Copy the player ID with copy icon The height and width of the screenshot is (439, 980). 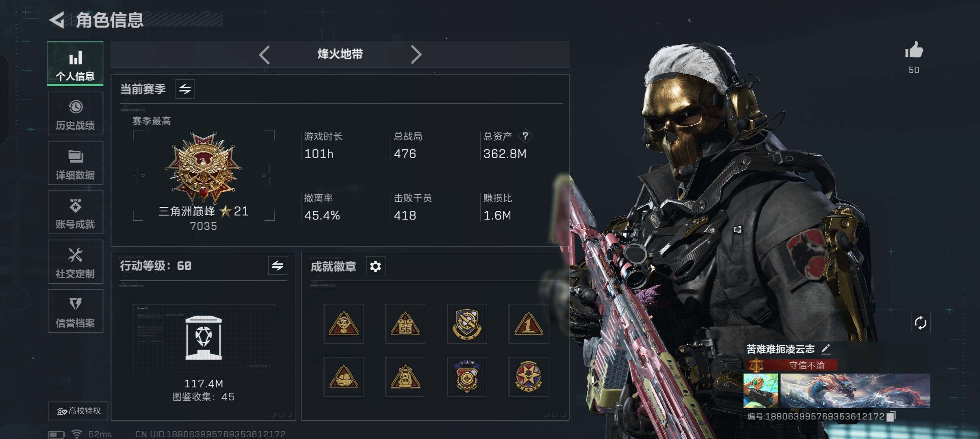point(891,416)
